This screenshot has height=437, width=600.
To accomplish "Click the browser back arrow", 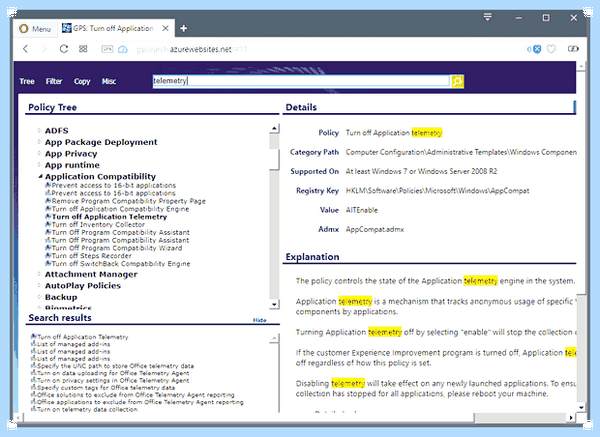I will [x=26, y=49].
